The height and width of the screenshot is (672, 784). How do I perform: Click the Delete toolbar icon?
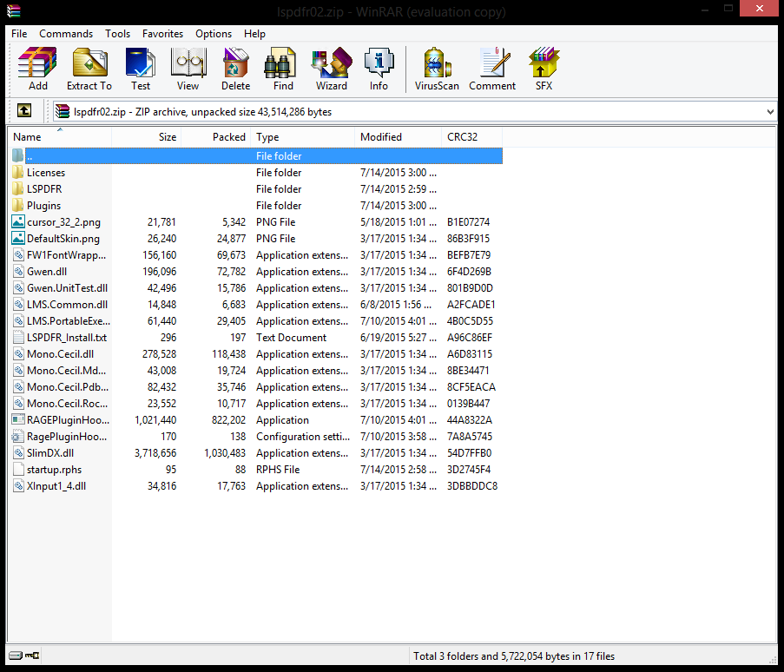pyautogui.click(x=235, y=69)
